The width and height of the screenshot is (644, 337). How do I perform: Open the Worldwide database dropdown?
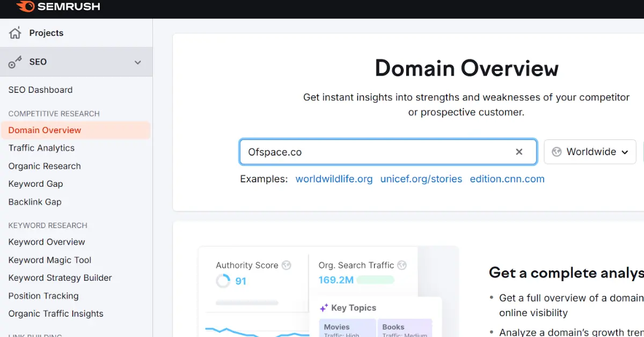pos(590,152)
